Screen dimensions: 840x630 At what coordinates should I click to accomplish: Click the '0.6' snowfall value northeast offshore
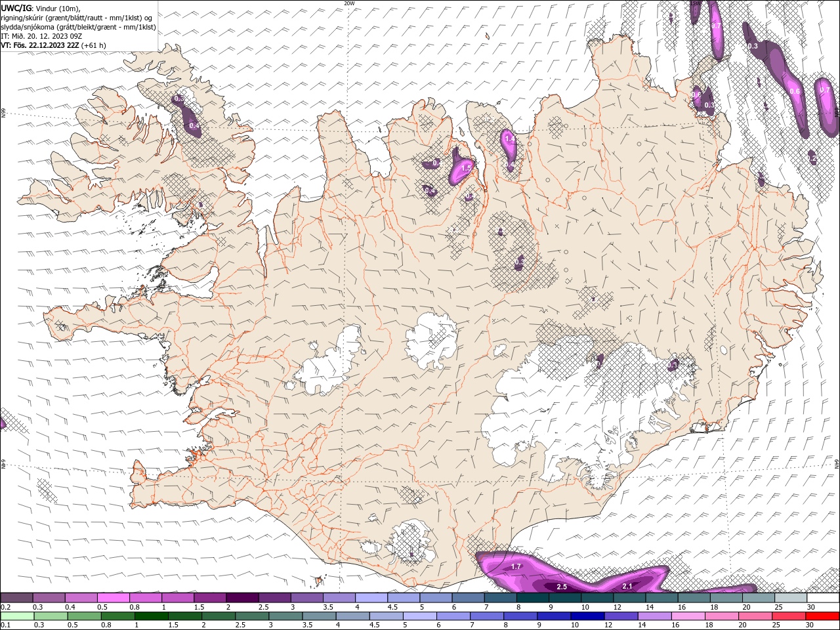pyautogui.click(x=795, y=91)
